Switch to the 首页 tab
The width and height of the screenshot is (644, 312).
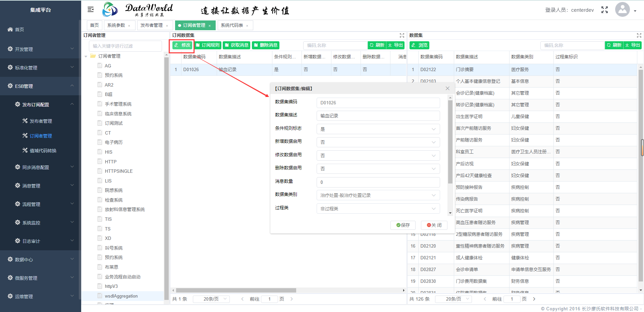tap(94, 25)
